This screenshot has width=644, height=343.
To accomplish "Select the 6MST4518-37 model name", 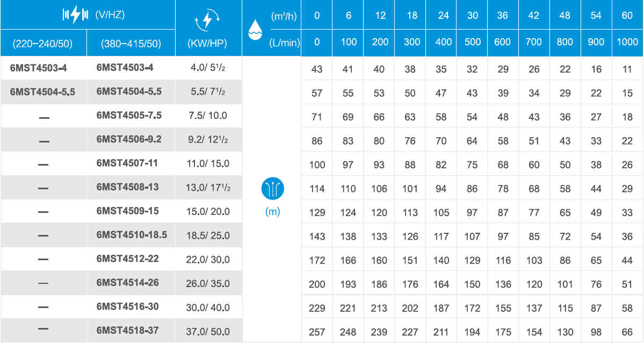I will [127, 330].
